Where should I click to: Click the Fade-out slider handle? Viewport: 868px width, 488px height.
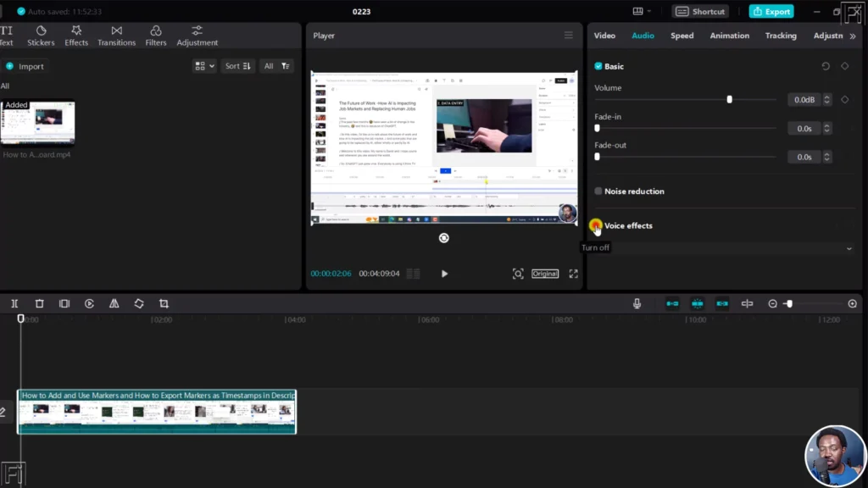click(597, 157)
